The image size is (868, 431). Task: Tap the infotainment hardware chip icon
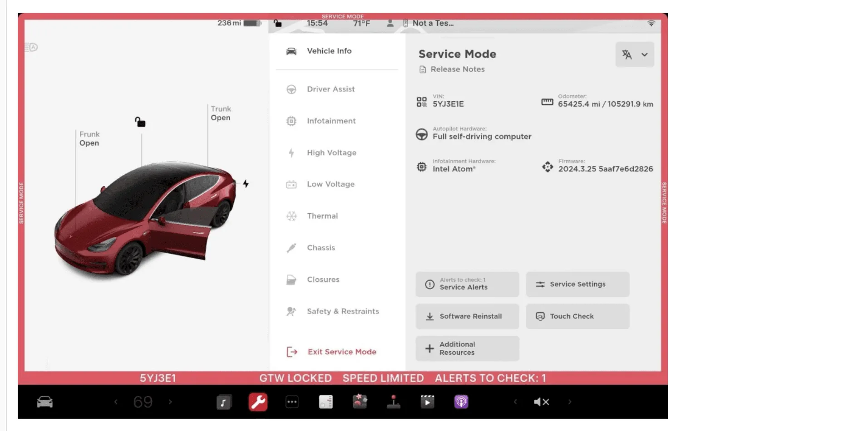point(422,167)
